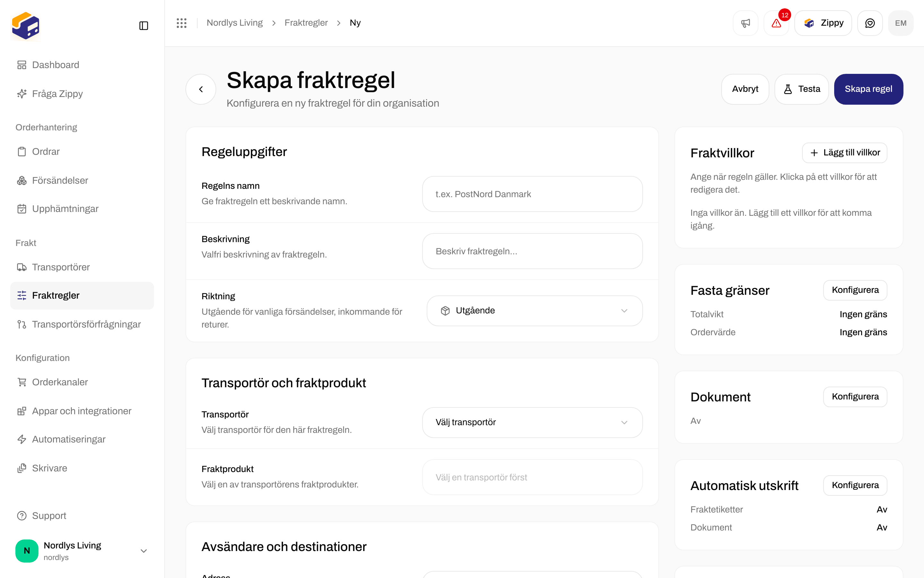Open Fråga Zippy in the sidebar

[x=82, y=94]
